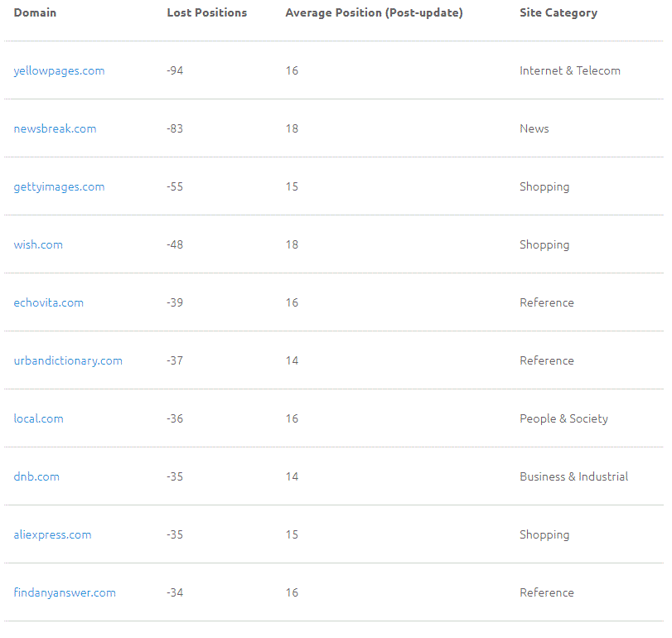Click the newsbreak.com link

[55, 128]
